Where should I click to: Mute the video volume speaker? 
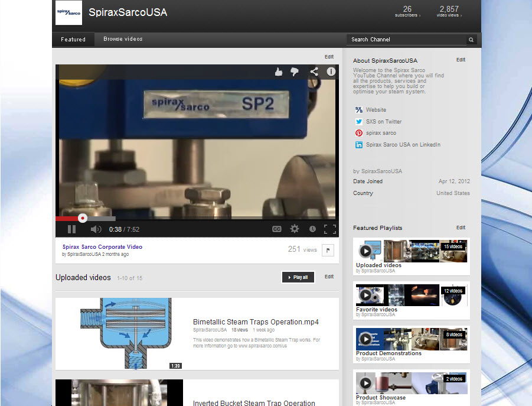point(96,229)
